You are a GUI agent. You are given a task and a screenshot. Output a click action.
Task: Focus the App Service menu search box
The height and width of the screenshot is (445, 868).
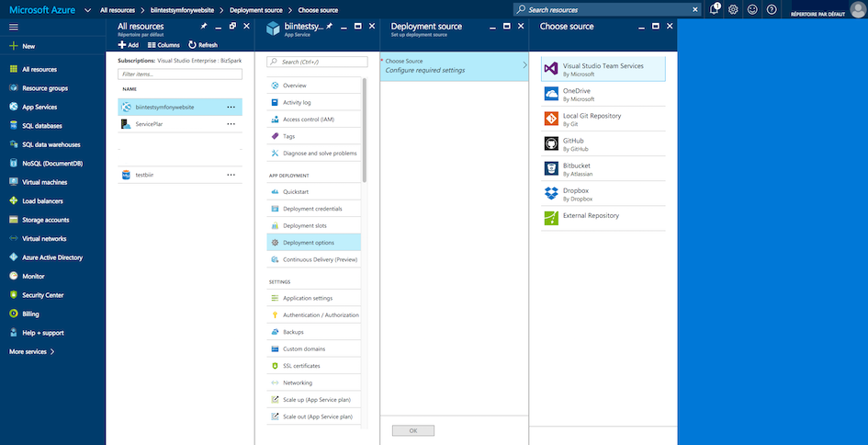point(317,63)
